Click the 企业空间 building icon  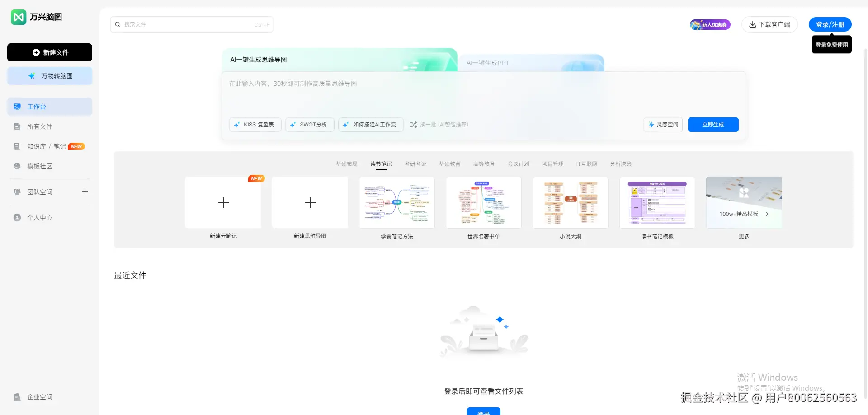tap(17, 397)
